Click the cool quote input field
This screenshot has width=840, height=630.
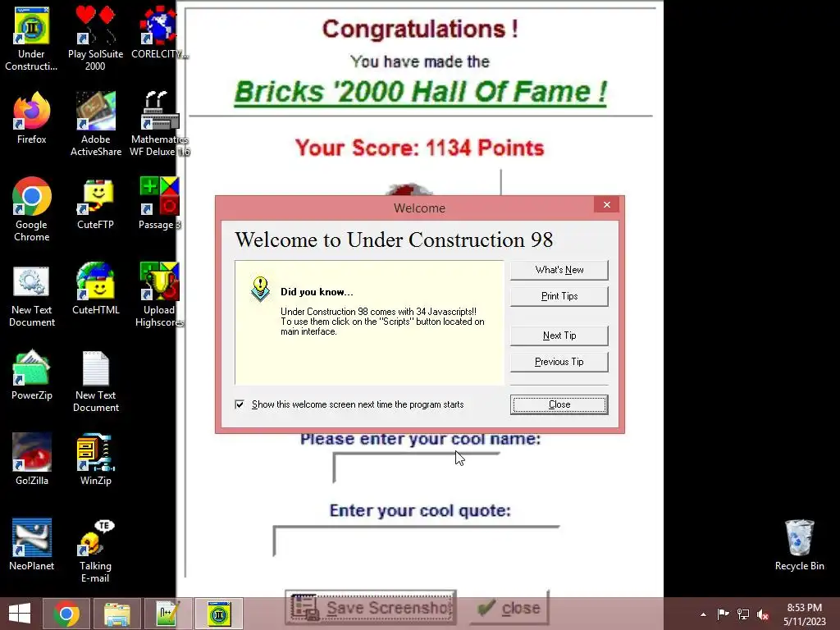416,541
